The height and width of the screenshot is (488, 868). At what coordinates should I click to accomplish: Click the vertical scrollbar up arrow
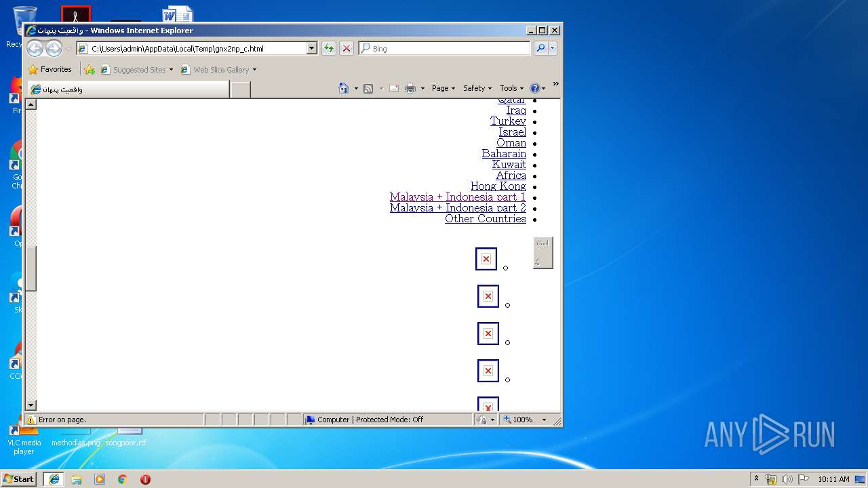click(31, 104)
